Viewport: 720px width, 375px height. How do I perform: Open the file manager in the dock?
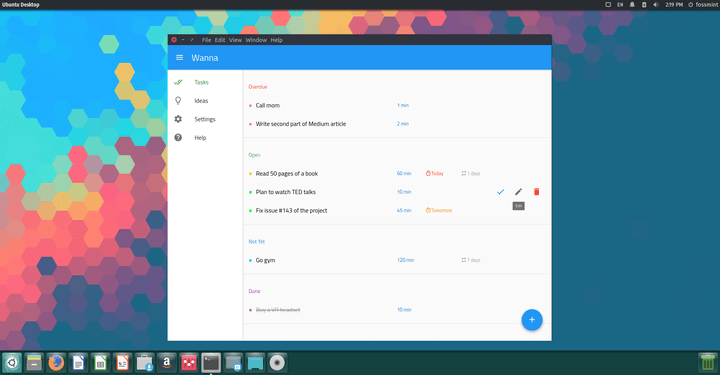tap(34, 363)
